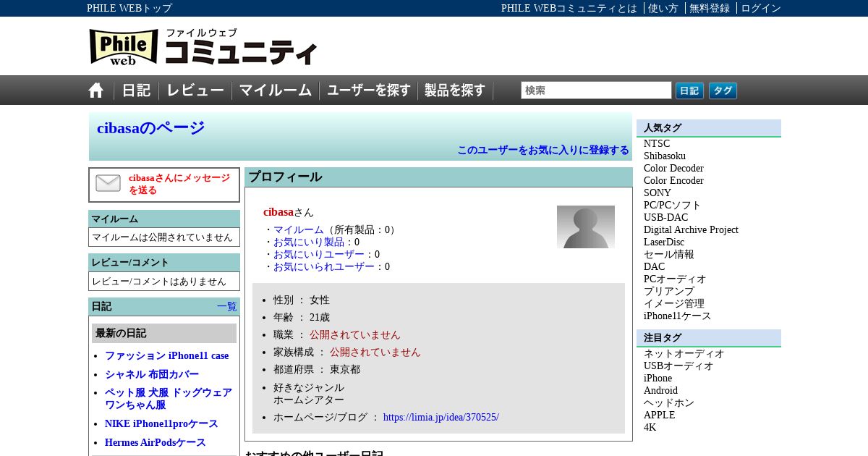Click 無料登録 in the top bar
The height and width of the screenshot is (456, 868).
(710, 8)
